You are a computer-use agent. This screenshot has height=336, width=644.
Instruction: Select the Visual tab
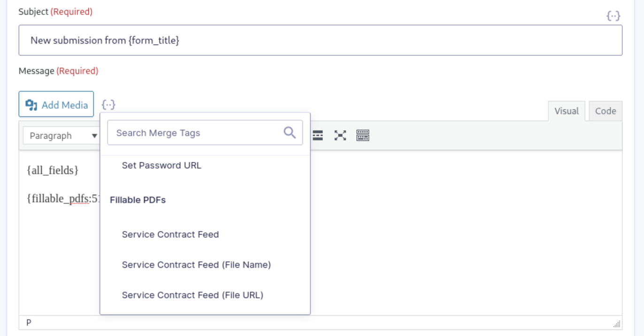pyautogui.click(x=566, y=111)
